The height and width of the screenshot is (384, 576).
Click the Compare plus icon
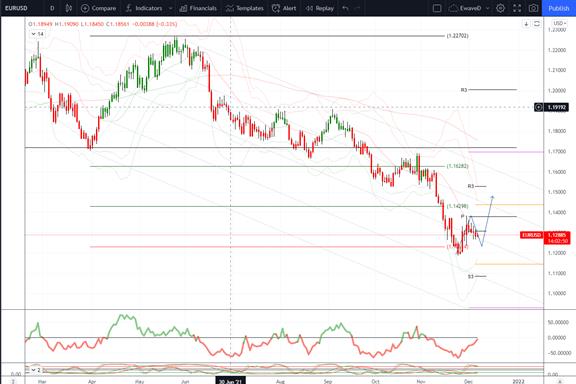click(x=85, y=8)
